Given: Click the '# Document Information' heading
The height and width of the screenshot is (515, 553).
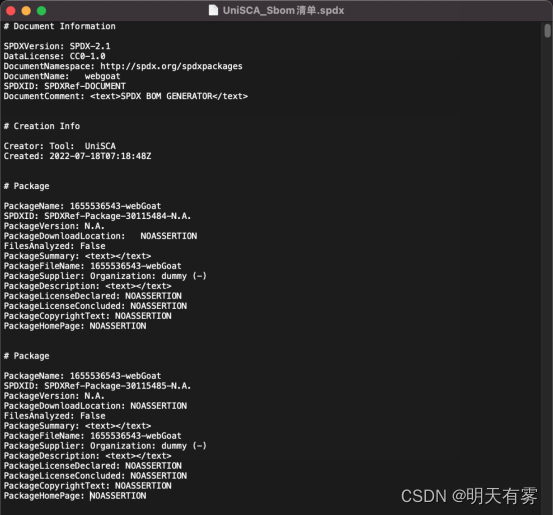Looking at the screenshot, I should point(60,26).
